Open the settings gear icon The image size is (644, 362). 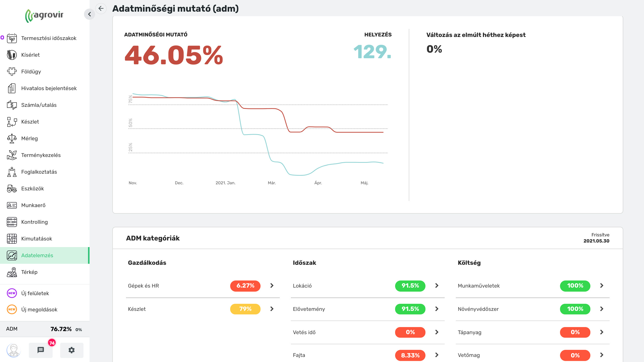72,350
